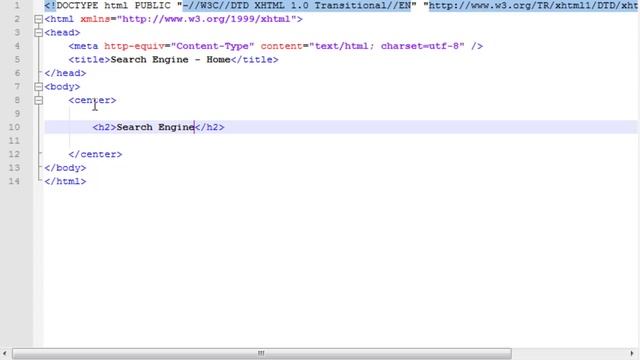Click line number 14 in gutter

pos(14,181)
